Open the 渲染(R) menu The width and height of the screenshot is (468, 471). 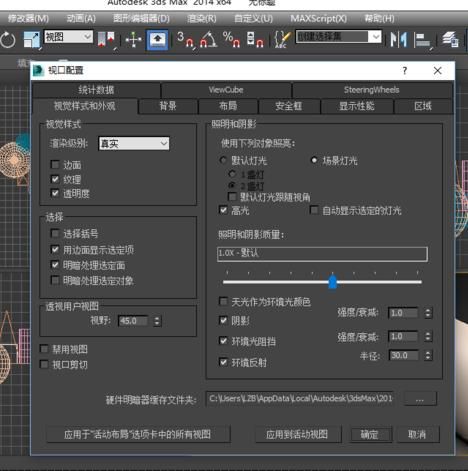point(202,18)
